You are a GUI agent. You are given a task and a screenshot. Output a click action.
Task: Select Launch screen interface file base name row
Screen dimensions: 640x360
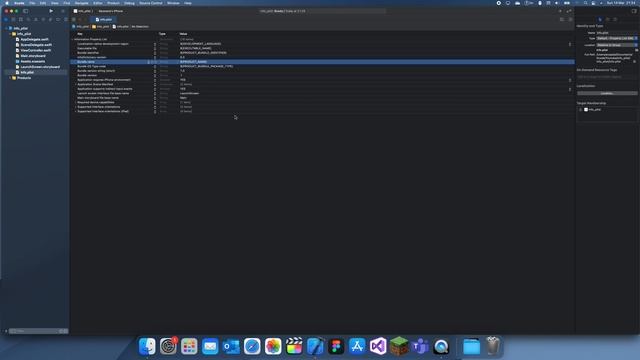[x=322, y=93]
